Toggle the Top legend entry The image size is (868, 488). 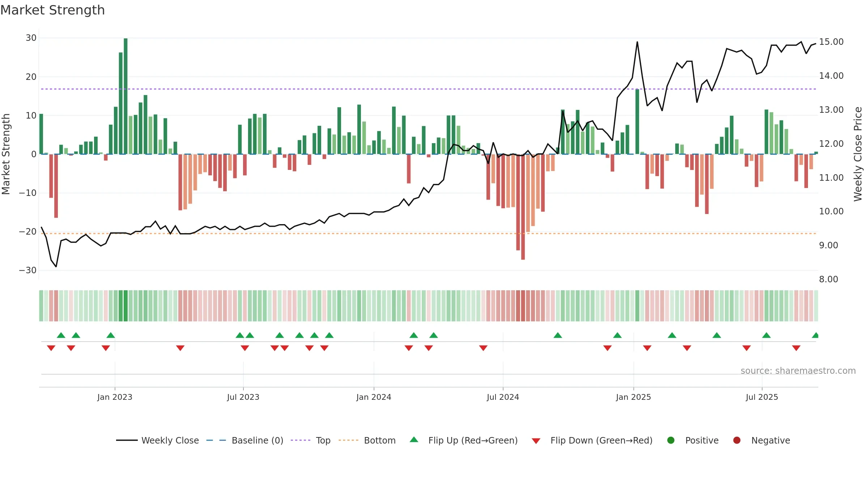click(311, 440)
